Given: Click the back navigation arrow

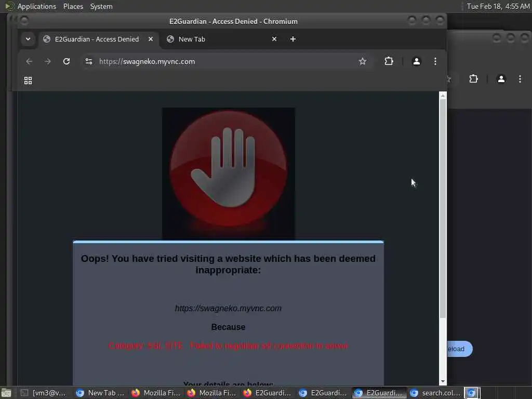Looking at the screenshot, I should pos(29,61).
